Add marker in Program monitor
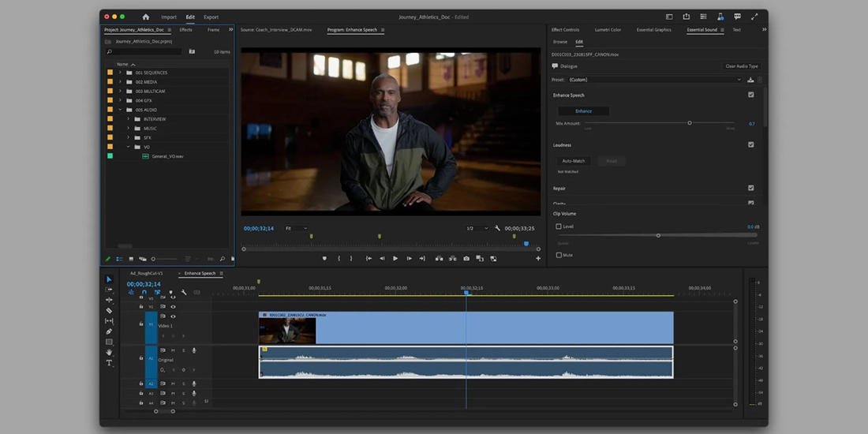868x434 pixels. point(324,259)
